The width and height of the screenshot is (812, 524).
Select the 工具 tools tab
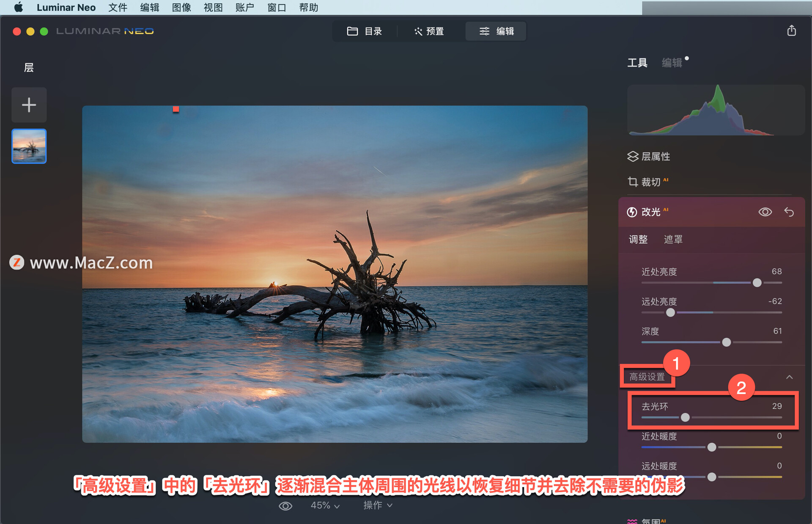coord(637,63)
